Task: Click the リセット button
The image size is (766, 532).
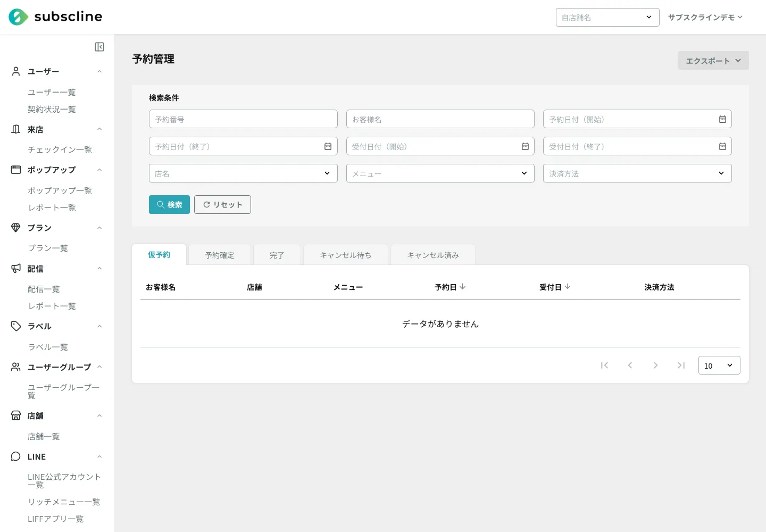Action: coord(222,204)
